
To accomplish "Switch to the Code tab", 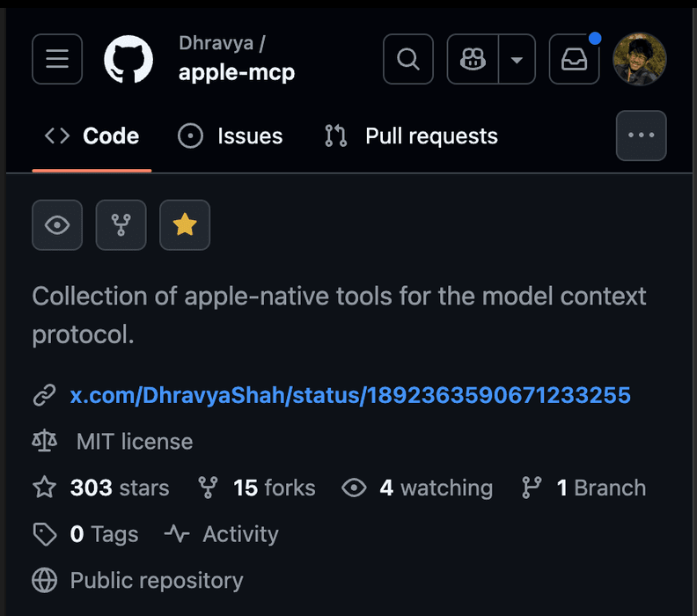I will pyautogui.click(x=92, y=136).
